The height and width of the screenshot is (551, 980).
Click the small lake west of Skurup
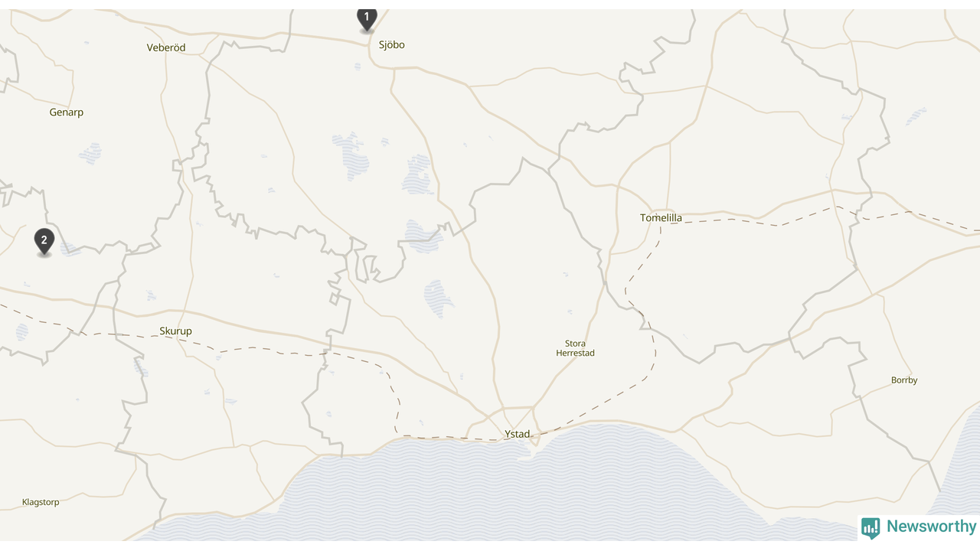pos(21,332)
